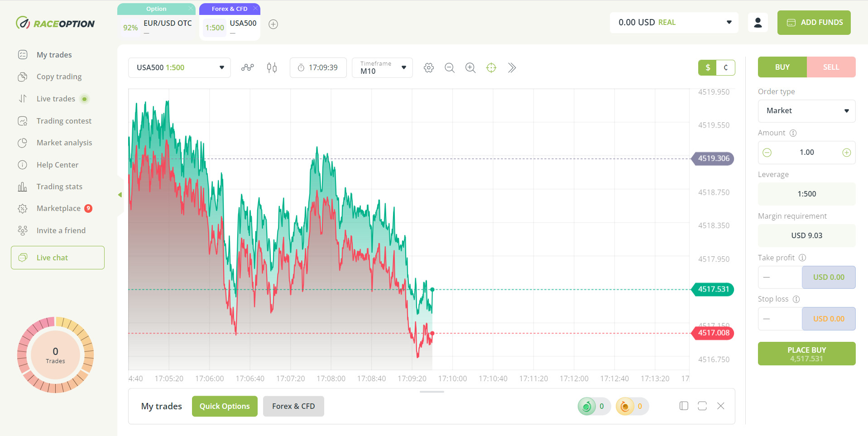Image resolution: width=868 pixels, height=436 pixels.
Task: Open chart settings gear
Action: click(x=429, y=67)
